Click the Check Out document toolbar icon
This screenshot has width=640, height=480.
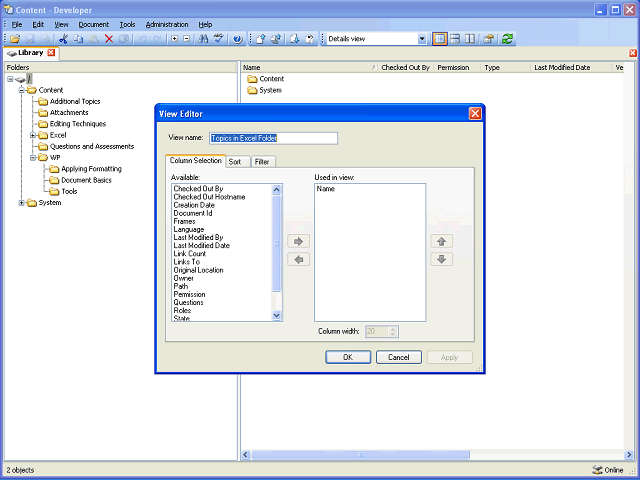coord(276,39)
